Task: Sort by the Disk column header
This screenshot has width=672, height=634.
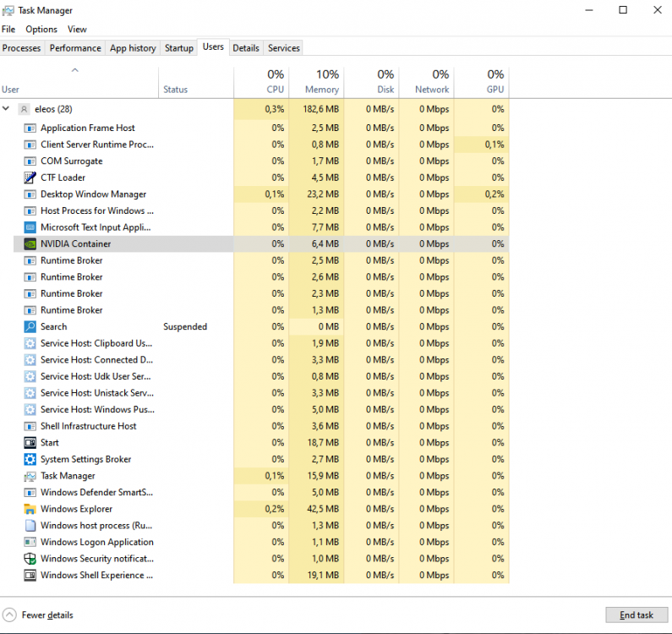Action: tap(371, 82)
